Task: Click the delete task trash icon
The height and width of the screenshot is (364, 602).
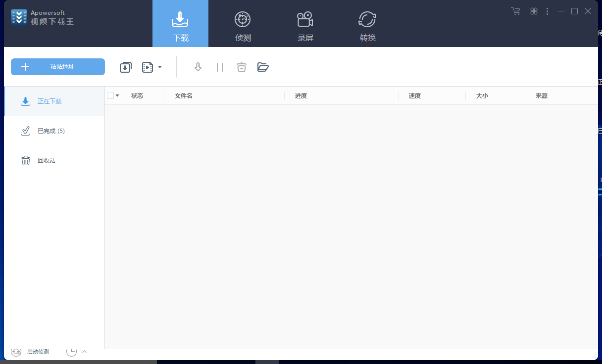Action: (241, 67)
